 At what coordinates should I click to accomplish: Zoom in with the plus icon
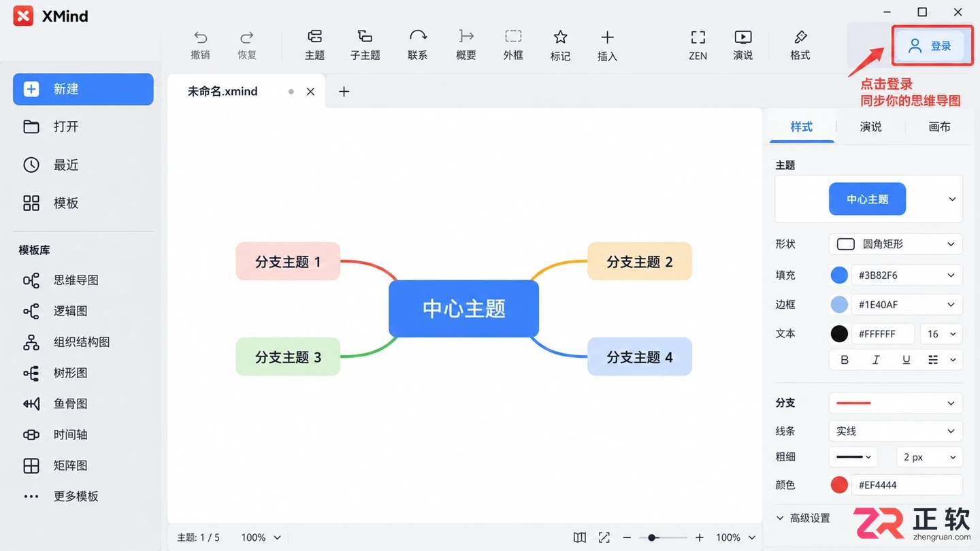700,537
